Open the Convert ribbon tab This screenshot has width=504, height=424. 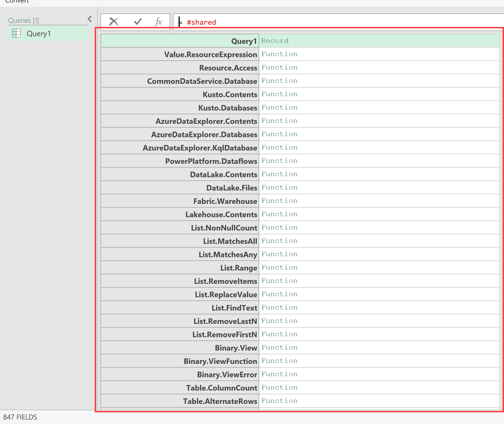17,1
